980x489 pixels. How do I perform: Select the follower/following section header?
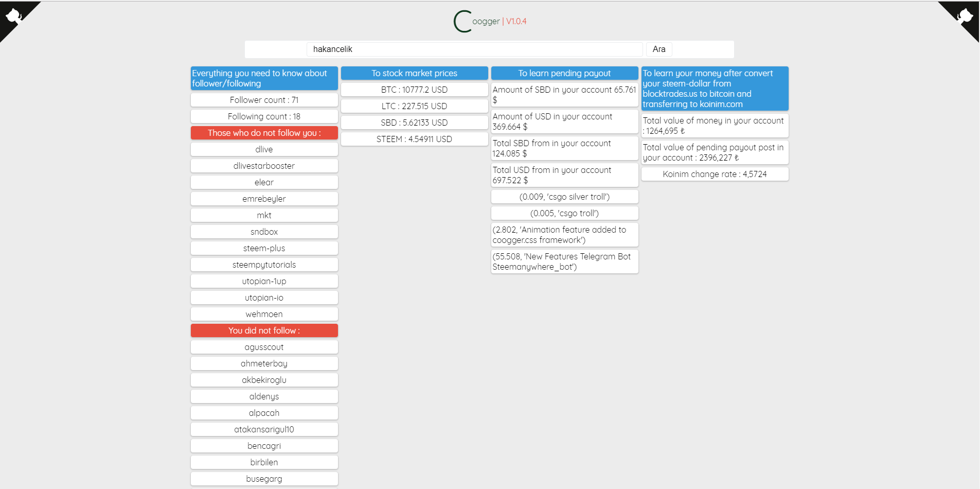point(264,78)
